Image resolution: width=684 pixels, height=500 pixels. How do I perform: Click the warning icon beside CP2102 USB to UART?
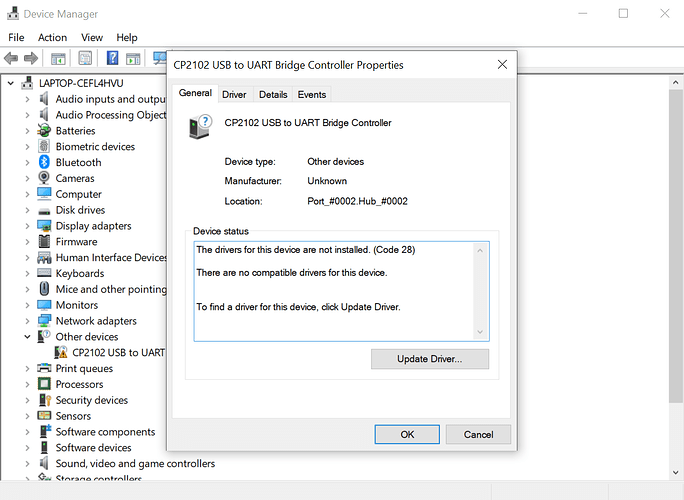click(x=61, y=352)
